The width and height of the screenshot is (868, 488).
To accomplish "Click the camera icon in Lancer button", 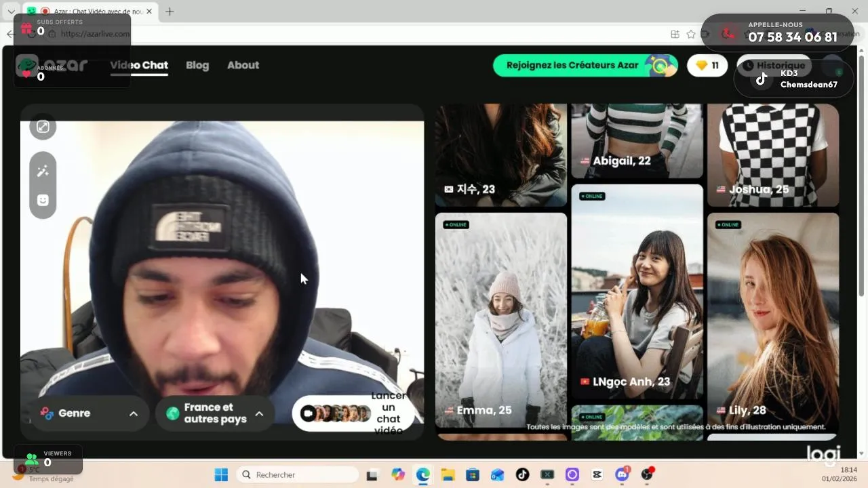I will [308, 413].
